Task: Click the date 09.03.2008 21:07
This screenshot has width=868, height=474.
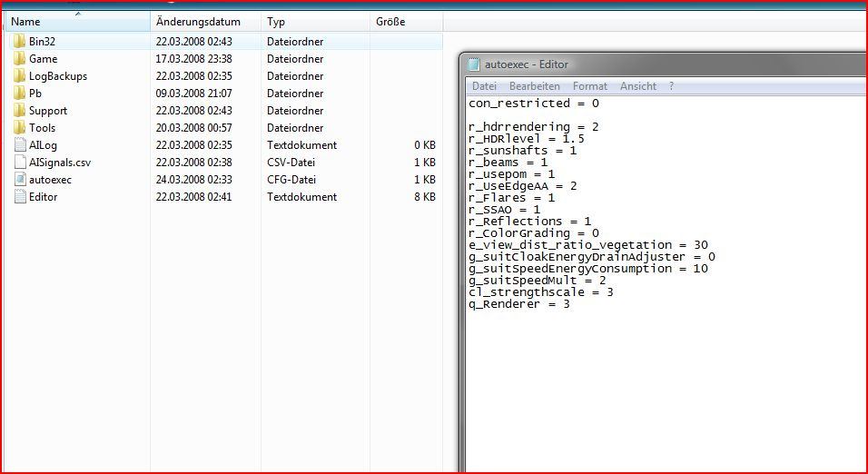Action: click(193, 93)
